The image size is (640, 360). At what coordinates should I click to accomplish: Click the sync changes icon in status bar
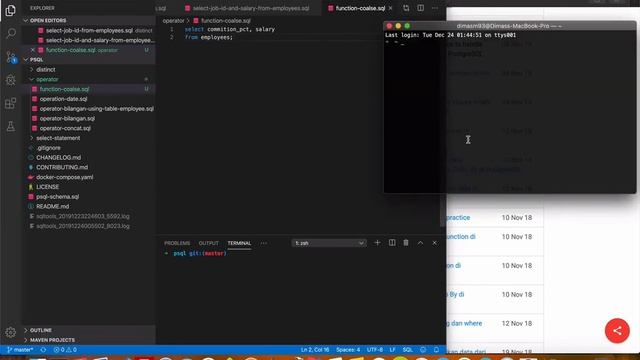pos(43,350)
